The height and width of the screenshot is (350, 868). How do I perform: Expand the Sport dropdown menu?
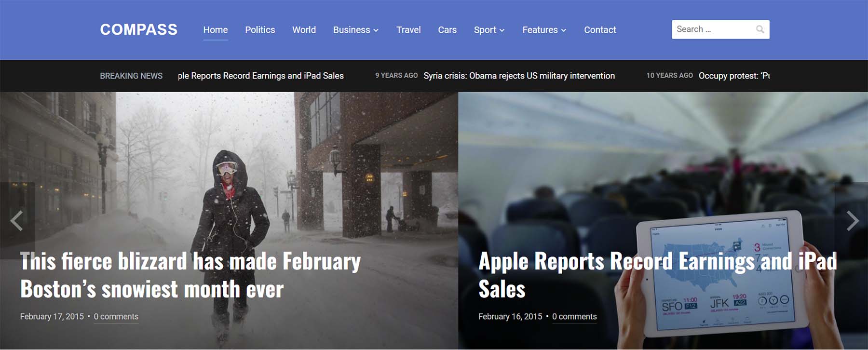coord(489,30)
